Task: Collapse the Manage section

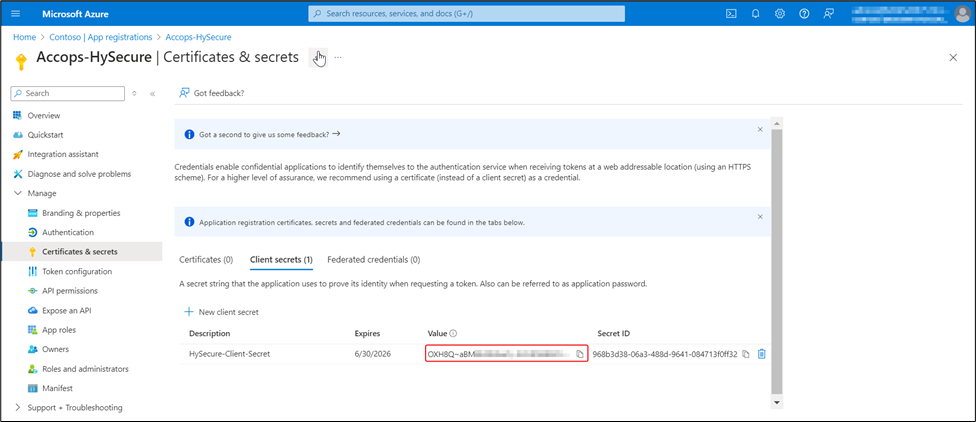Action: pos(18,193)
